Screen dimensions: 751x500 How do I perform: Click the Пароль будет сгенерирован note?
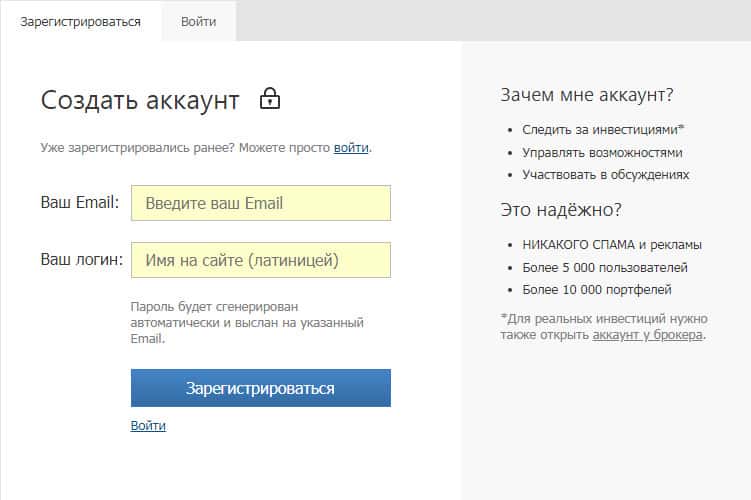tap(247, 322)
